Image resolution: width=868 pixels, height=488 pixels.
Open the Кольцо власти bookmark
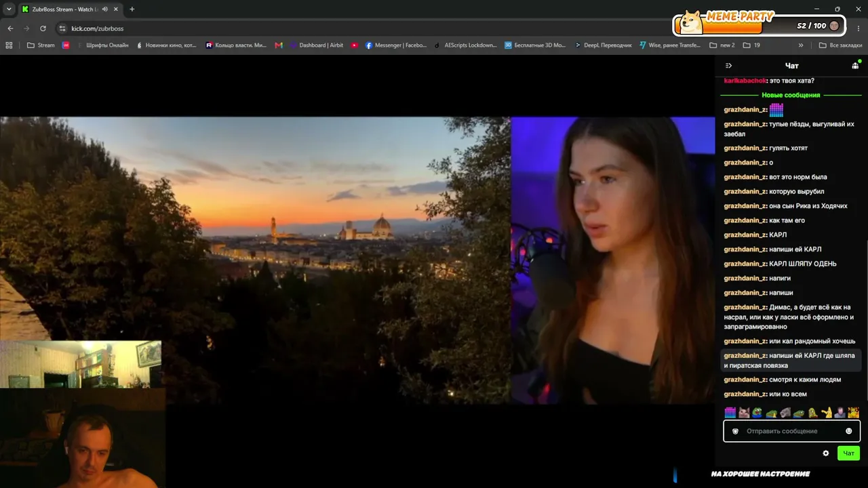point(236,45)
